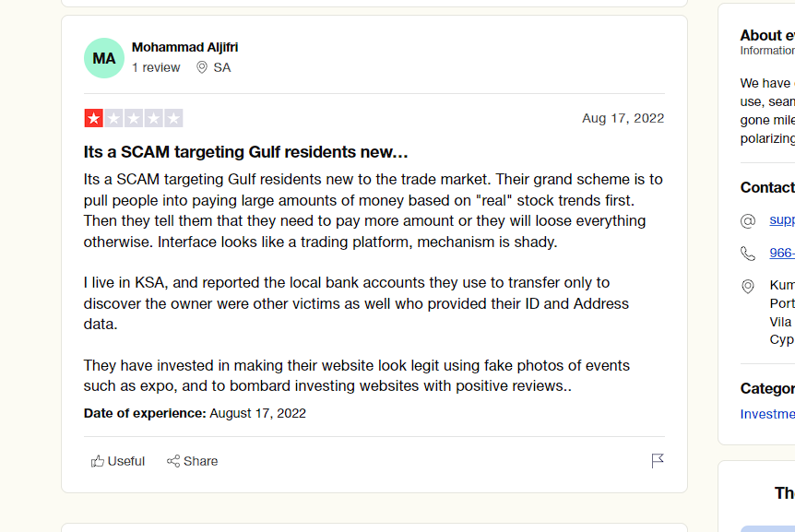The width and height of the screenshot is (795, 532).
Task: Report the review using the flag icon
Action: (x=658, y=461)
